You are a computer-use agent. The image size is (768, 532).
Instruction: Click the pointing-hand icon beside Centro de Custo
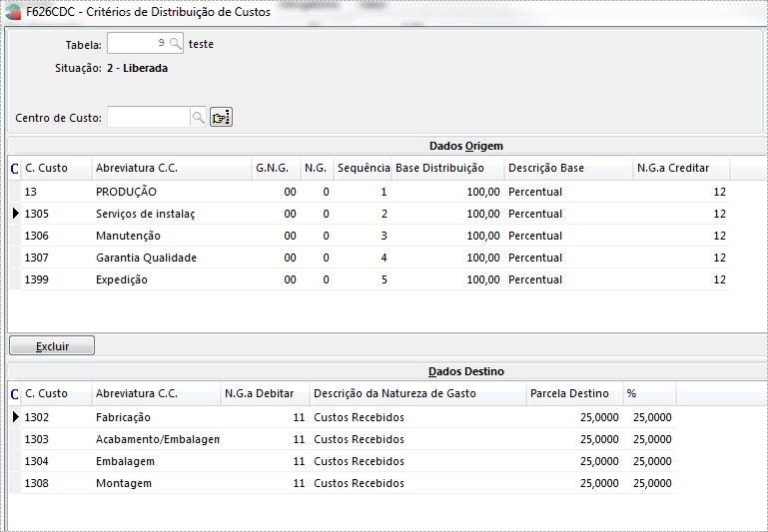(221, 117)
